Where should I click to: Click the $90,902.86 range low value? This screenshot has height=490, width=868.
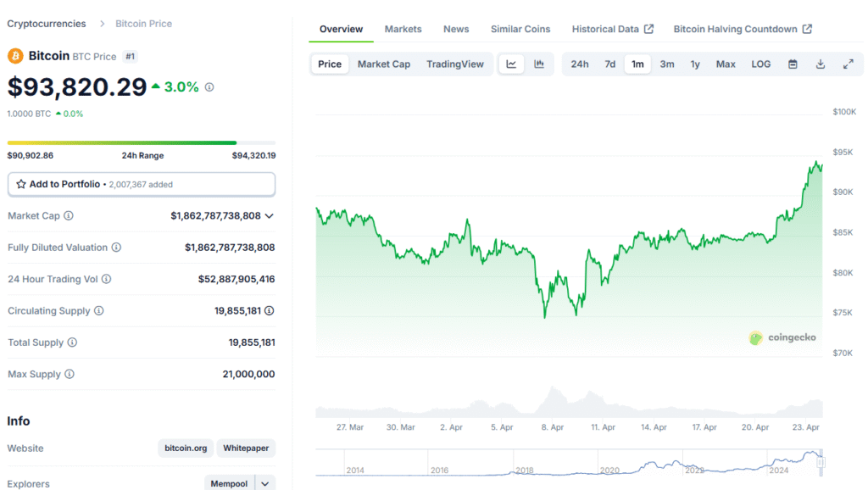pyautogui.click(x=31, y=156)
